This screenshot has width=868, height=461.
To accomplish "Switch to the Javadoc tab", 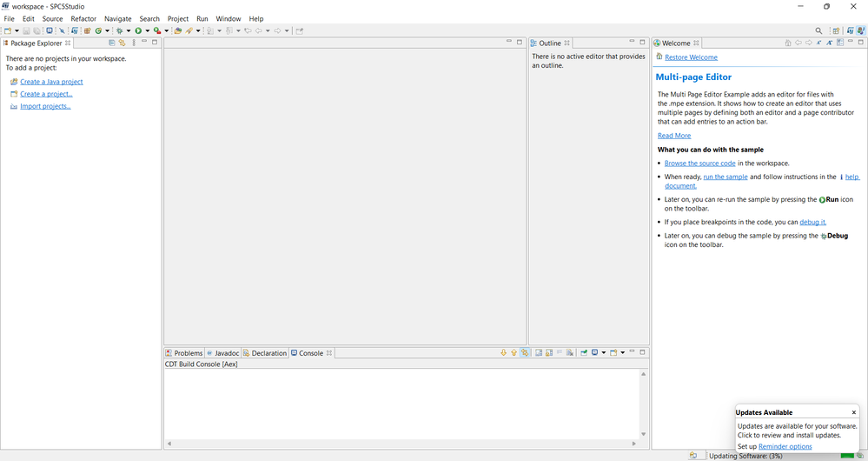I will pyautogui.click(x=222, y=353).
